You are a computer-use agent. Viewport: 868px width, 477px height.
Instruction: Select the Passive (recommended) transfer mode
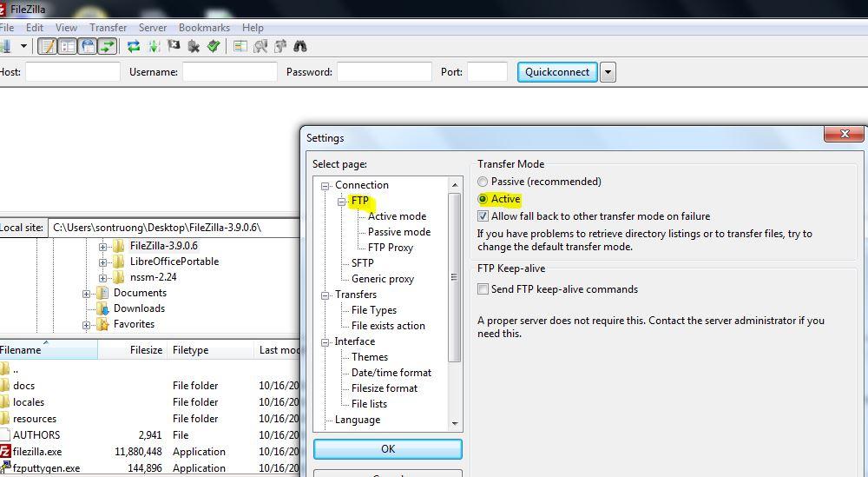(483, 182)
